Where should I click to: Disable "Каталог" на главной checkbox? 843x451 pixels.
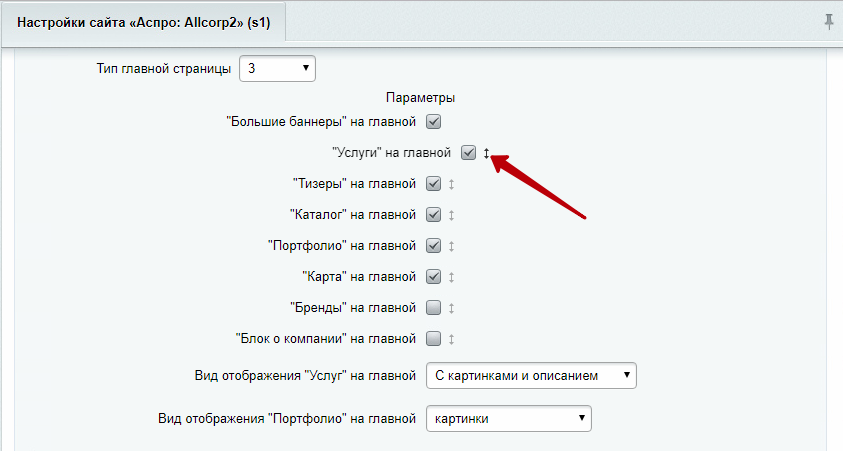pyautogui.click(x=433, y=215)
